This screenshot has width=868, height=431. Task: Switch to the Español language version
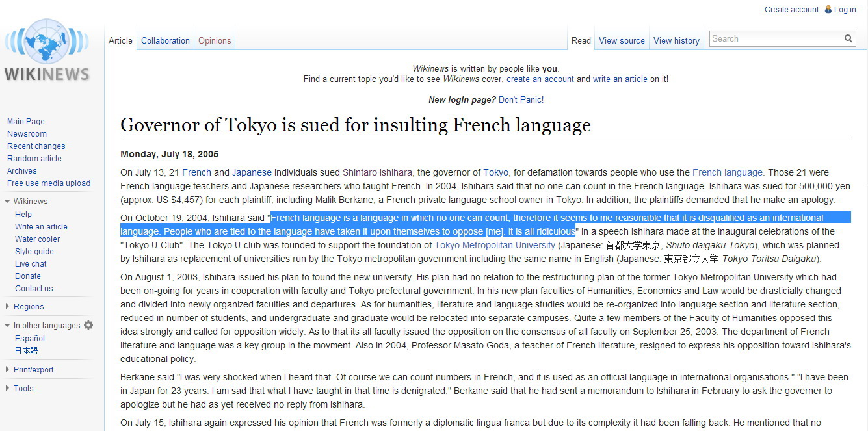30,339
